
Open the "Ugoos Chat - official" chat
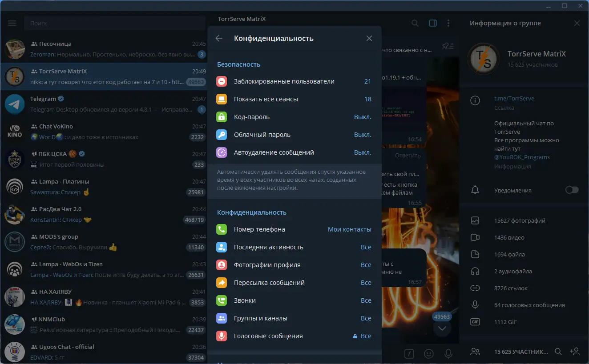tap(104, 352)
